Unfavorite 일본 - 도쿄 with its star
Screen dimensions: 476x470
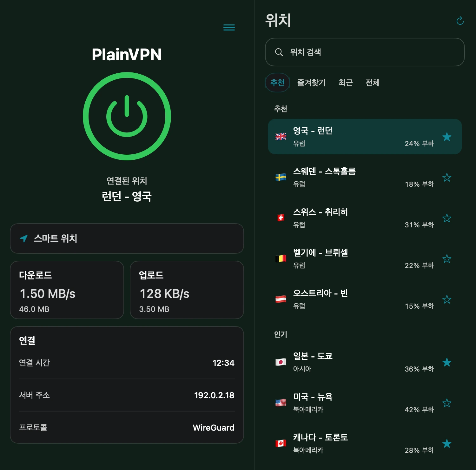click(447, 362)
